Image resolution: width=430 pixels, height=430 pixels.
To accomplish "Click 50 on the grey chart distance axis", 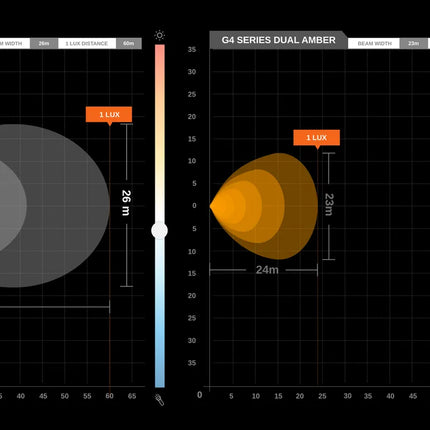I will tap(65, 396).
